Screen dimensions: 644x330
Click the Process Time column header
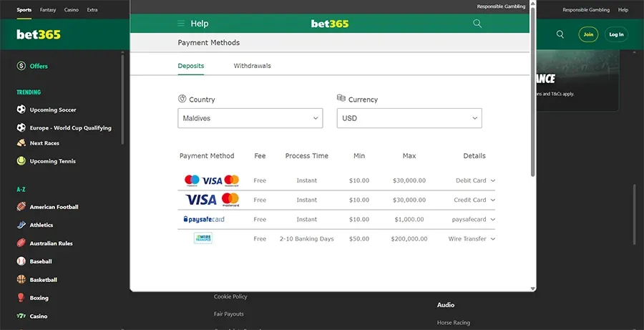(x=307, y=156)
